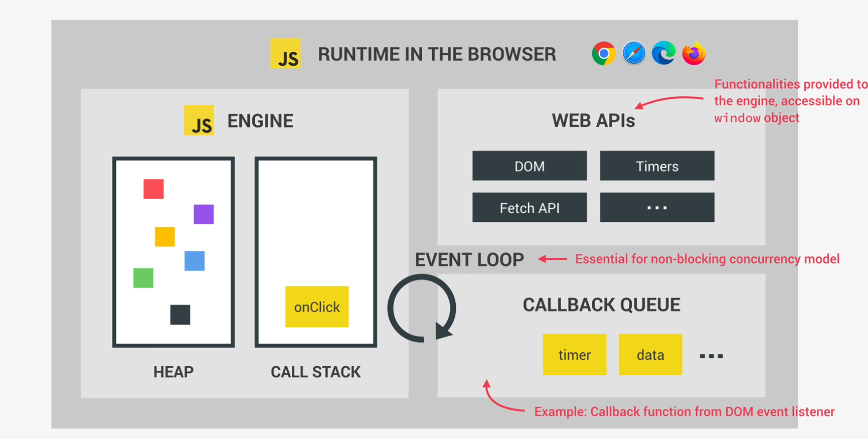Click the WEB APIs heading
The height and width of the screenshot is (439, 868).
click(593, 121)
